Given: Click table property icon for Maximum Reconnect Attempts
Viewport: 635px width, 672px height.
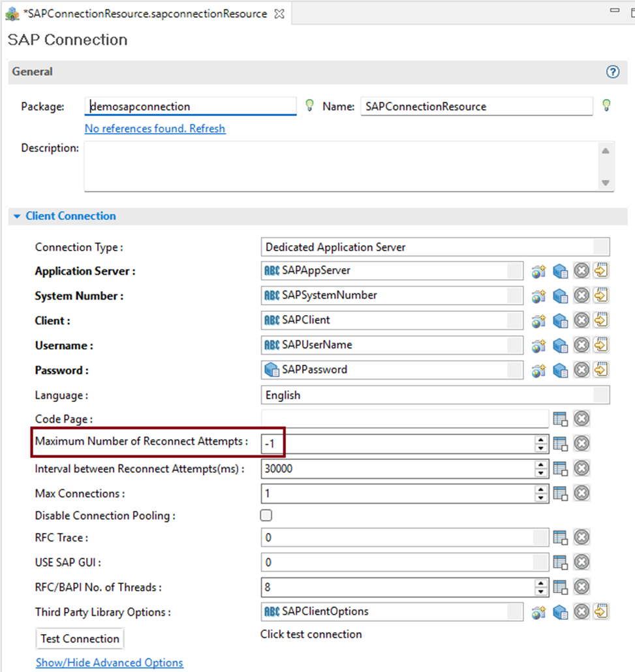Looking at the screenshot, I should [x=561, y=444].
